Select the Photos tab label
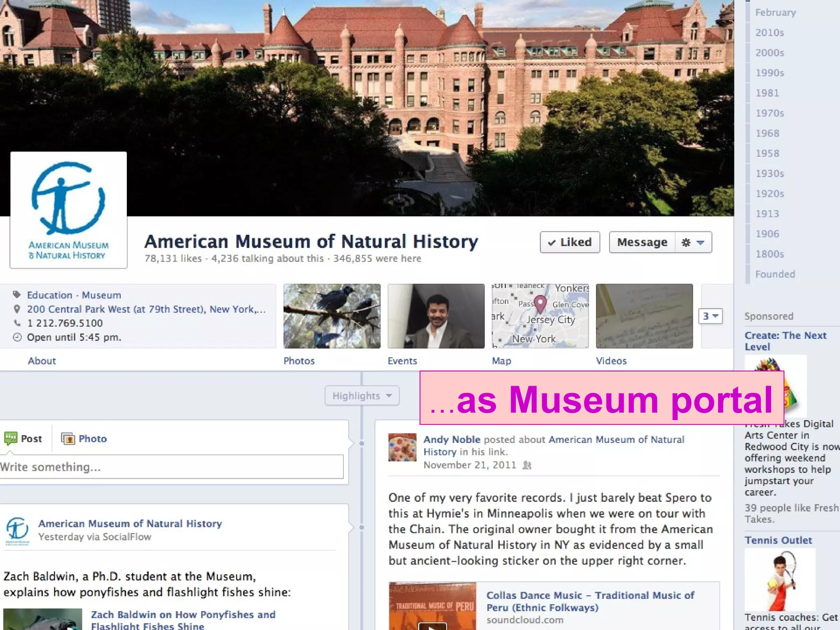Screen dimensions: 840x630 299,361
